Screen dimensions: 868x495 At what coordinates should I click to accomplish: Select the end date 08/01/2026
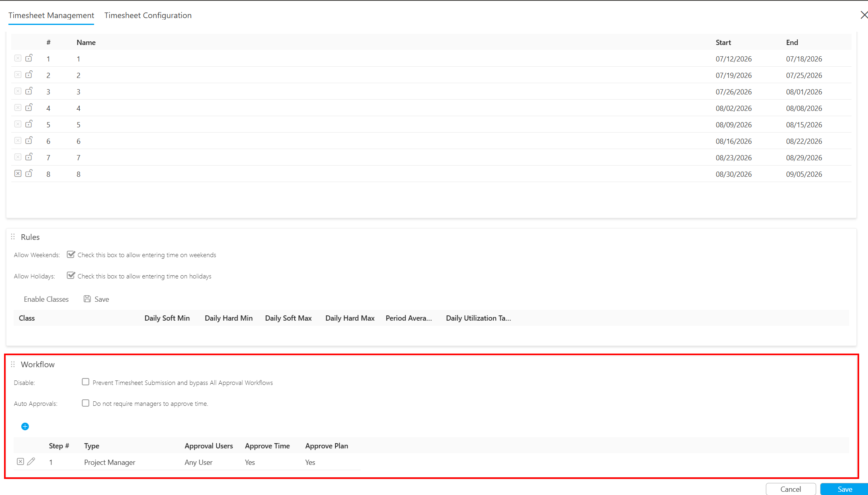click(804, 92)
